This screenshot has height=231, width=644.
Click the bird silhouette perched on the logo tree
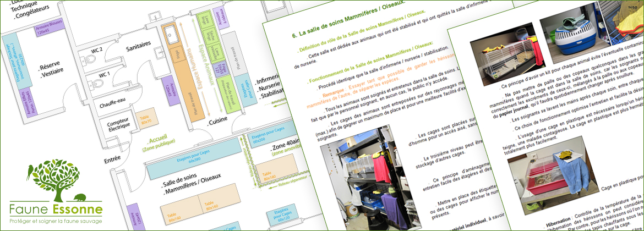30,172
